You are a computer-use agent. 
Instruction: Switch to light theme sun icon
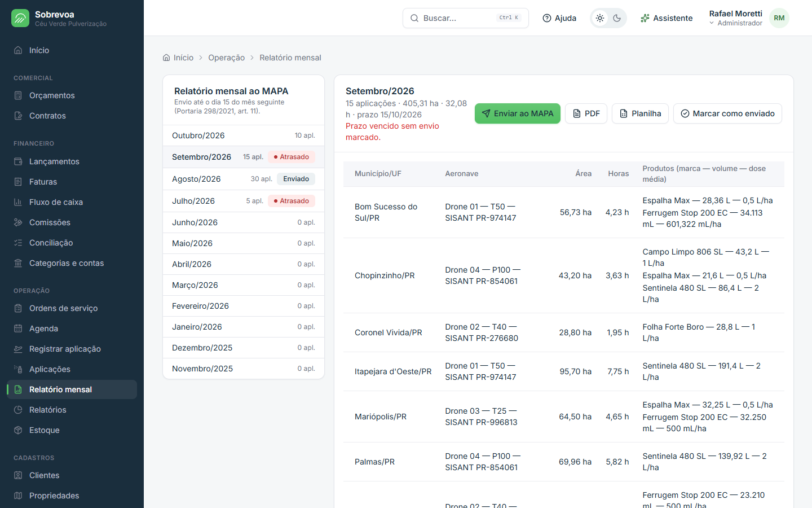click(x=600, y=18)
